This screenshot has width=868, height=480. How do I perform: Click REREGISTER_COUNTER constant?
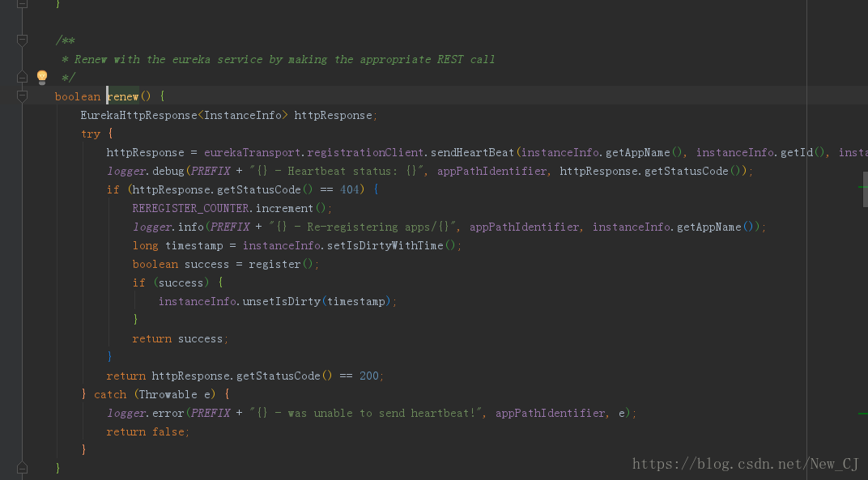pos(191,208)
